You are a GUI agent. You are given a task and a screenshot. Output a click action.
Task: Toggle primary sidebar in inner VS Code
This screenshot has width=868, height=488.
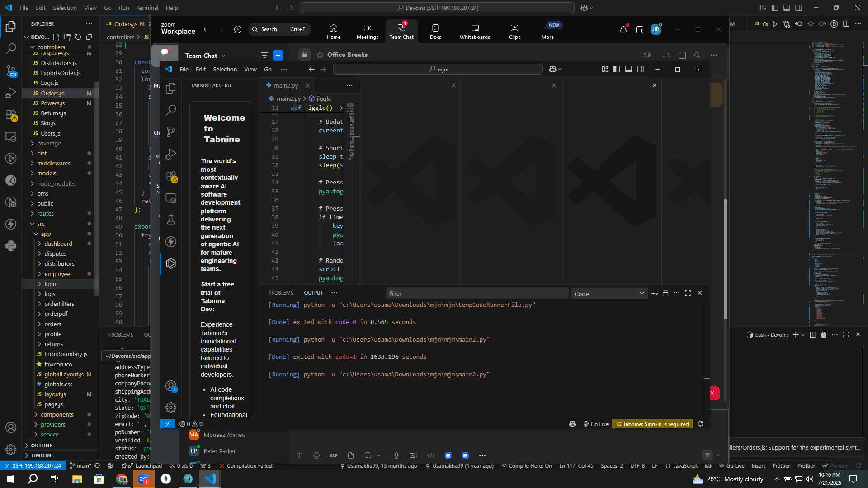[617, 69]
